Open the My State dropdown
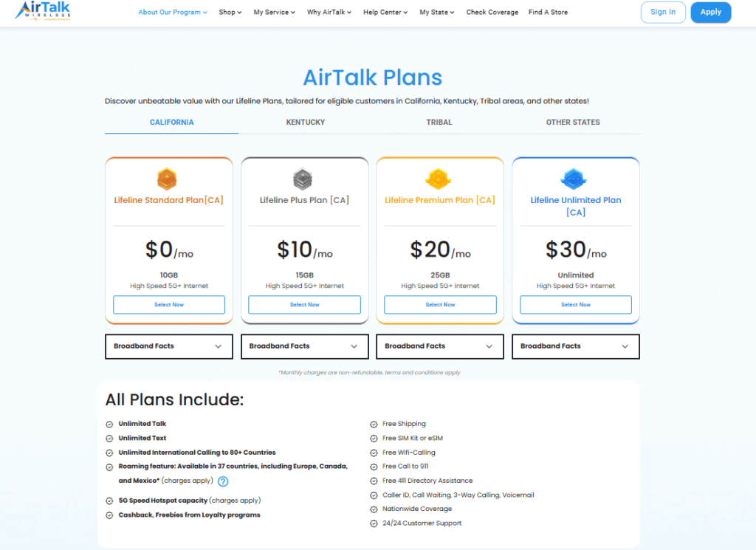The image size is (756, 550). pos(436,13)
